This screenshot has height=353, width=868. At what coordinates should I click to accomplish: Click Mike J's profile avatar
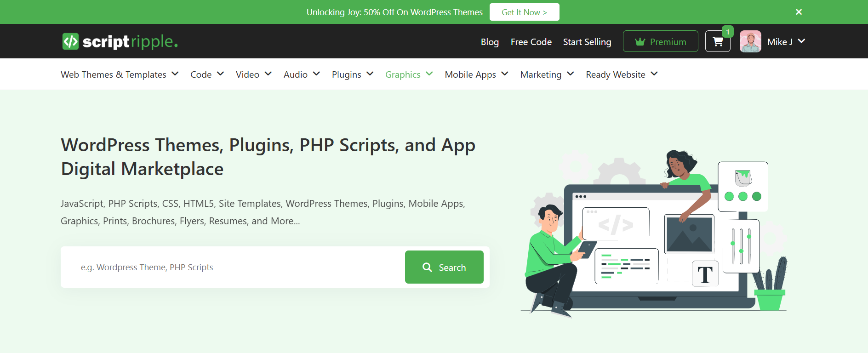(x=750, y=41)
